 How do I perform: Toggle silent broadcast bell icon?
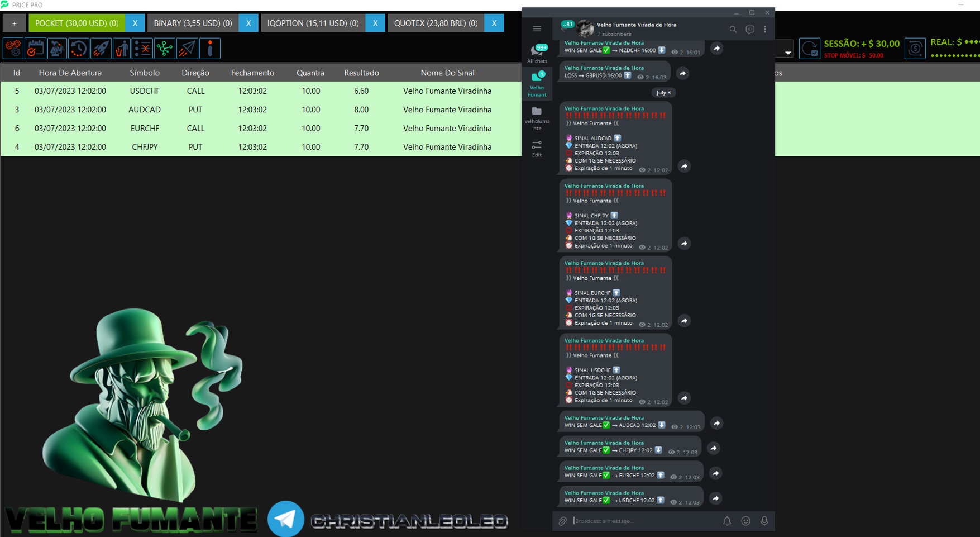(x=727, y=521)
